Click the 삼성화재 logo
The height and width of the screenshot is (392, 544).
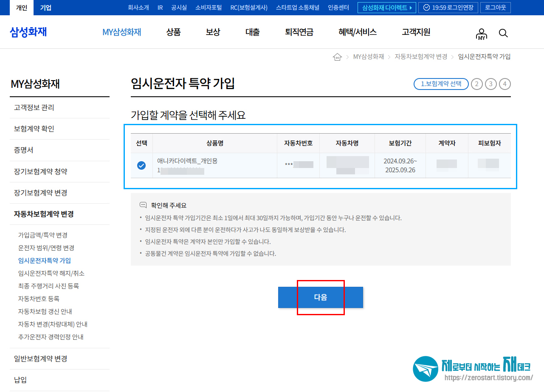28,32
